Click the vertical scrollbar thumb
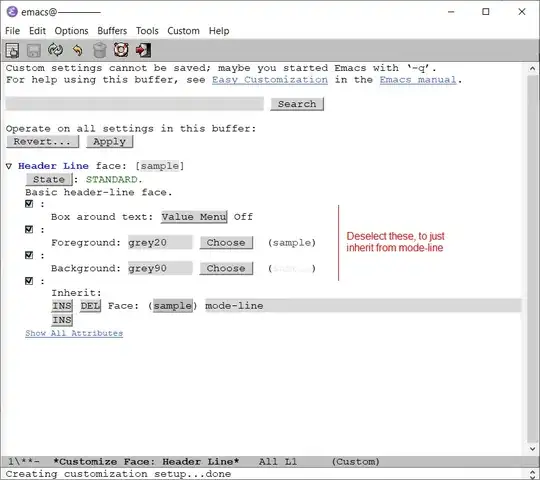 [x=532, y=259]
